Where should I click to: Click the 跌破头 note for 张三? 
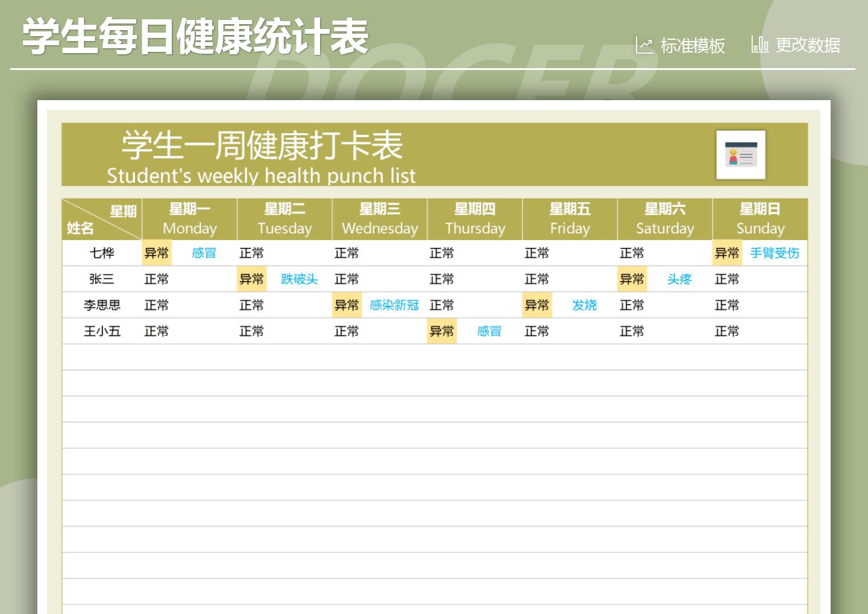click(x=300, y=279)
